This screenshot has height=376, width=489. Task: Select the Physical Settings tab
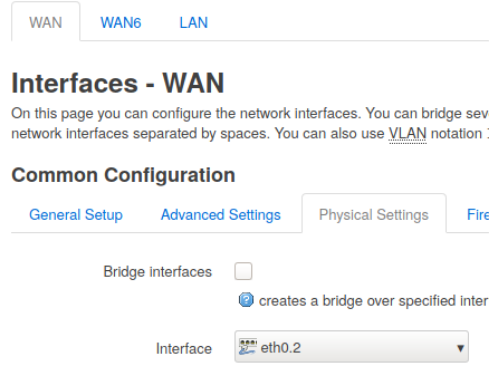coord(374,215)
